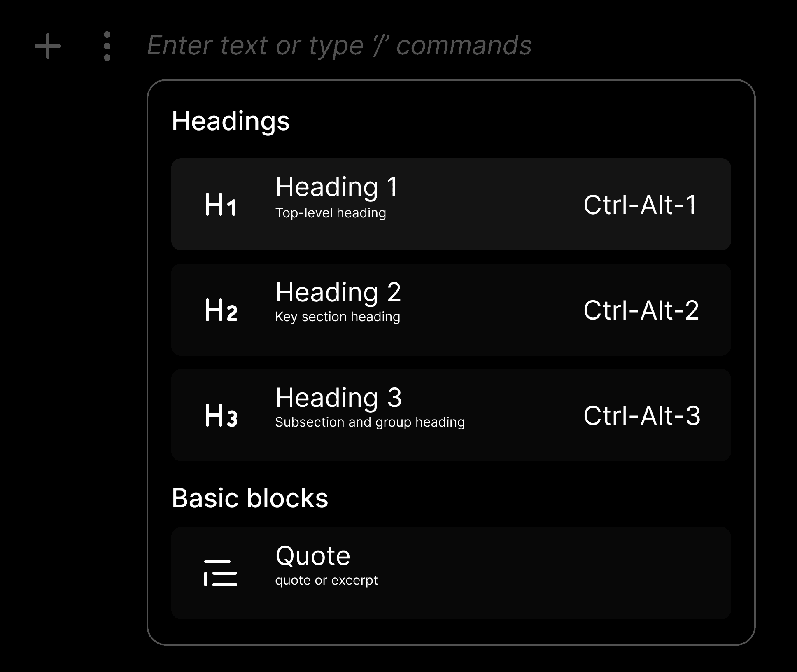Click the H2 icon
Screen dimensions: 797x672
(x=221, y=310)
